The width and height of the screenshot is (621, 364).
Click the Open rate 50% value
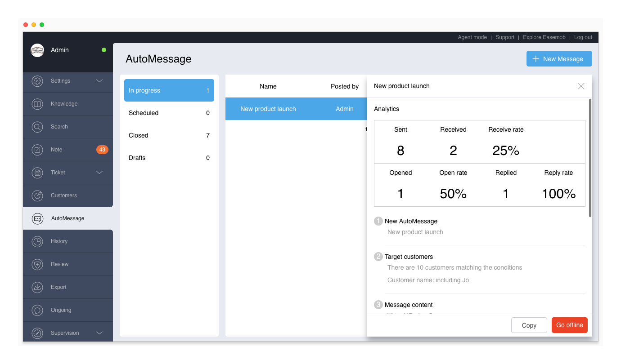click(453, 194)
